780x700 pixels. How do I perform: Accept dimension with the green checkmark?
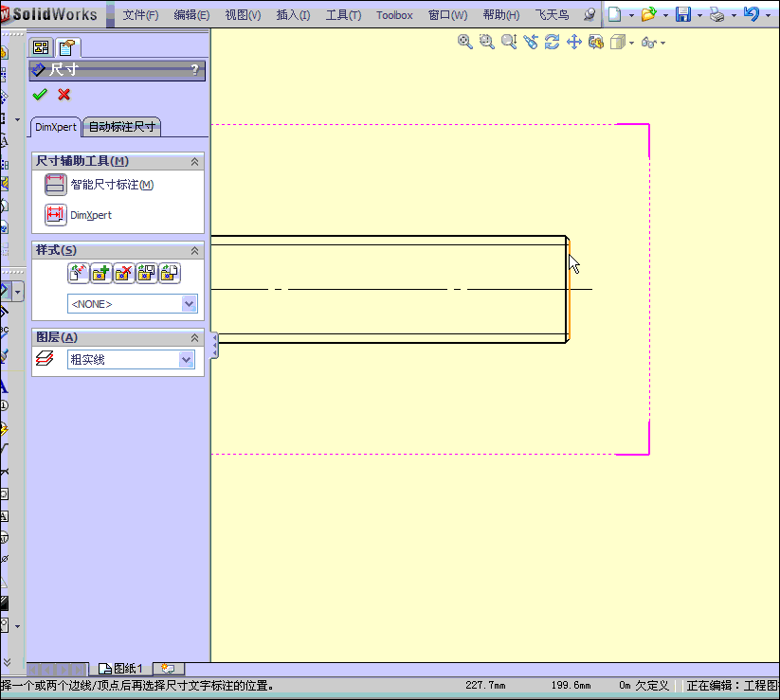point(40,94)
